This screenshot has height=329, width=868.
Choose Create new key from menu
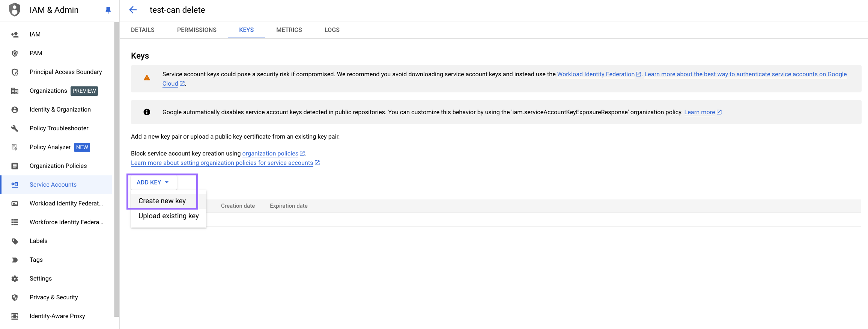[162, 201]
